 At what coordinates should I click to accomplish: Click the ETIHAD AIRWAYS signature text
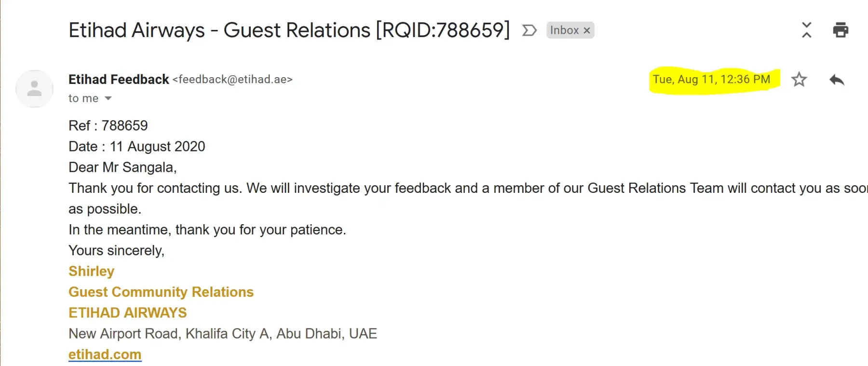[127, 313]
